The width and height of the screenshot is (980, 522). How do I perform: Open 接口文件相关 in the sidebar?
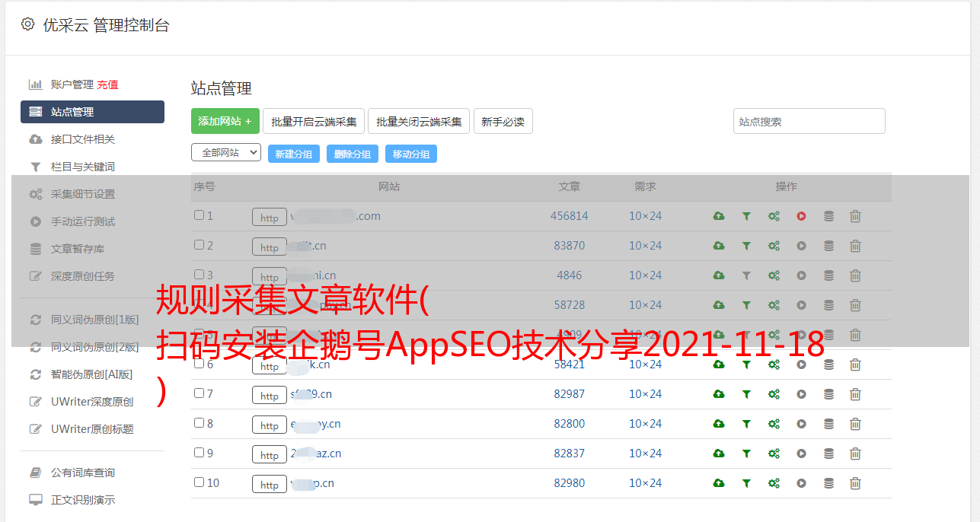(x=83, y=139)
